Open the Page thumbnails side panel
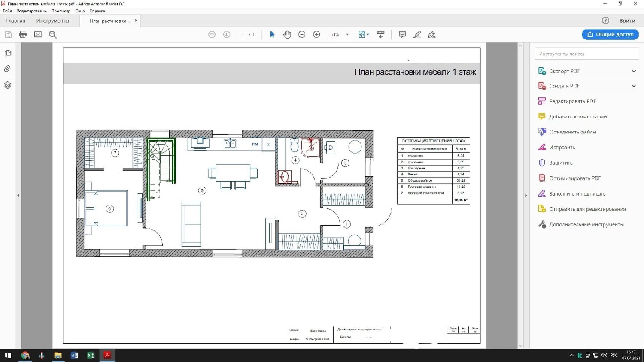This screenshot has width=644, height=362. pos(7,54)
